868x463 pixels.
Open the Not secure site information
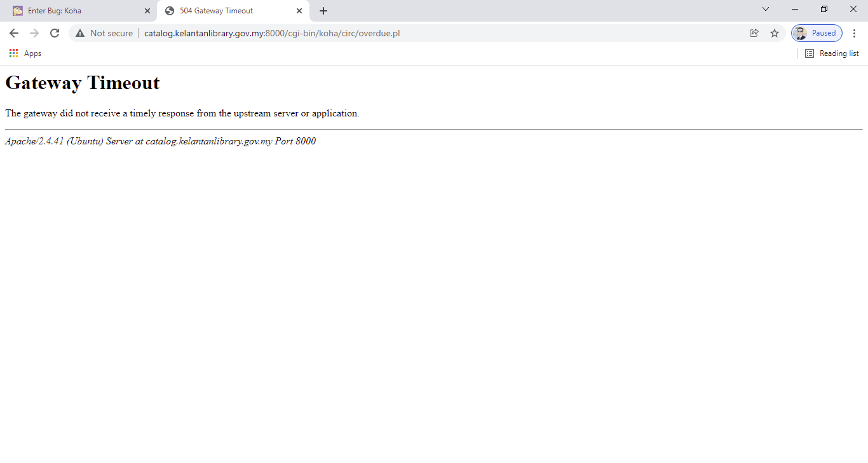pyautogui.click(x=104, y=33)
